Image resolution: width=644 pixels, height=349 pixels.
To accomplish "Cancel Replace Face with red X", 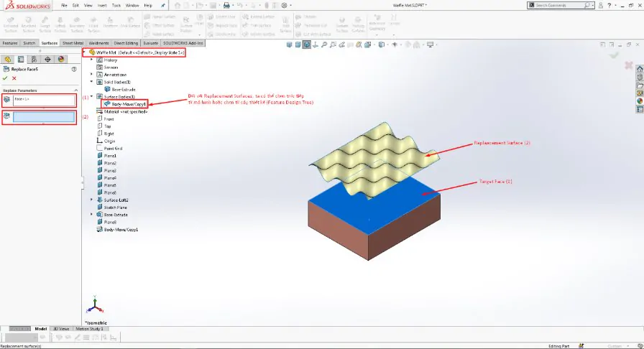I will (x=14, y=78).
